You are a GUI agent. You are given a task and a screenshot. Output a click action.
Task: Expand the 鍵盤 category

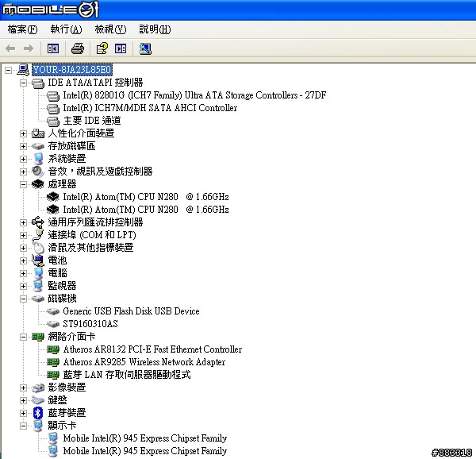click(23, 401)
